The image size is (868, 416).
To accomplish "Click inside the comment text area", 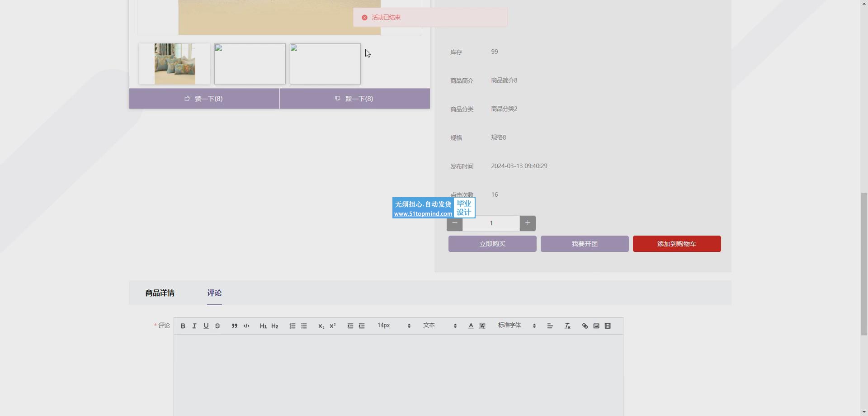I will 398,375.
